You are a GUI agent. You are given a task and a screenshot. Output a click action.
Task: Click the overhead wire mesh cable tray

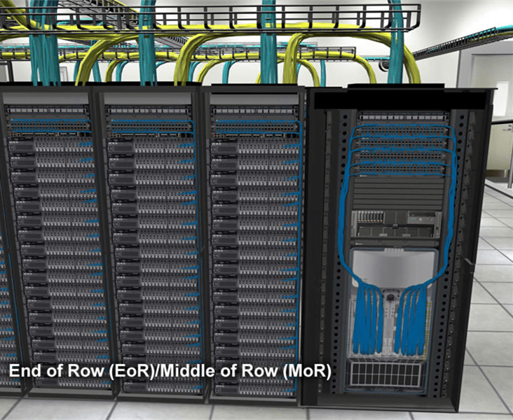(x=210, y=17)
